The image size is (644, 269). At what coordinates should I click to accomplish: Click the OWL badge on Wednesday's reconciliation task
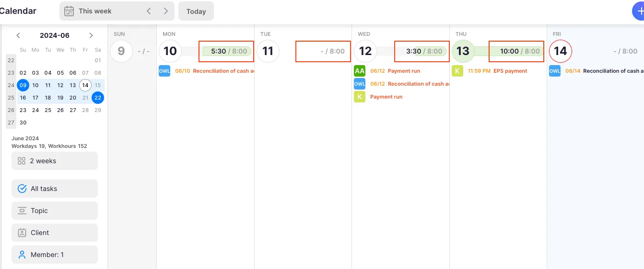coord(360,84)
